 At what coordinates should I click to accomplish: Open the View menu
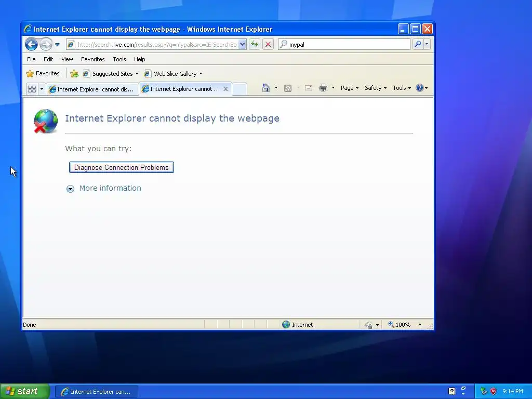(x=67, y=59)
